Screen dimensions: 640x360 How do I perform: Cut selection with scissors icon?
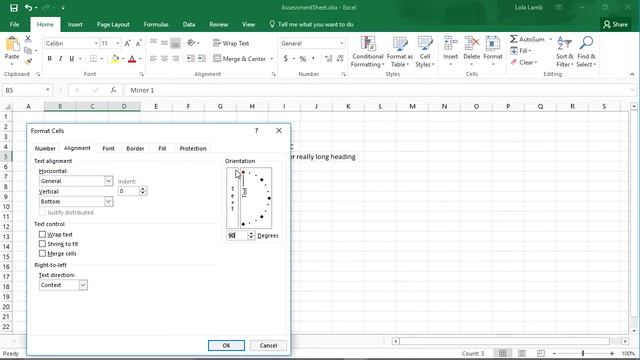[28, 39]
